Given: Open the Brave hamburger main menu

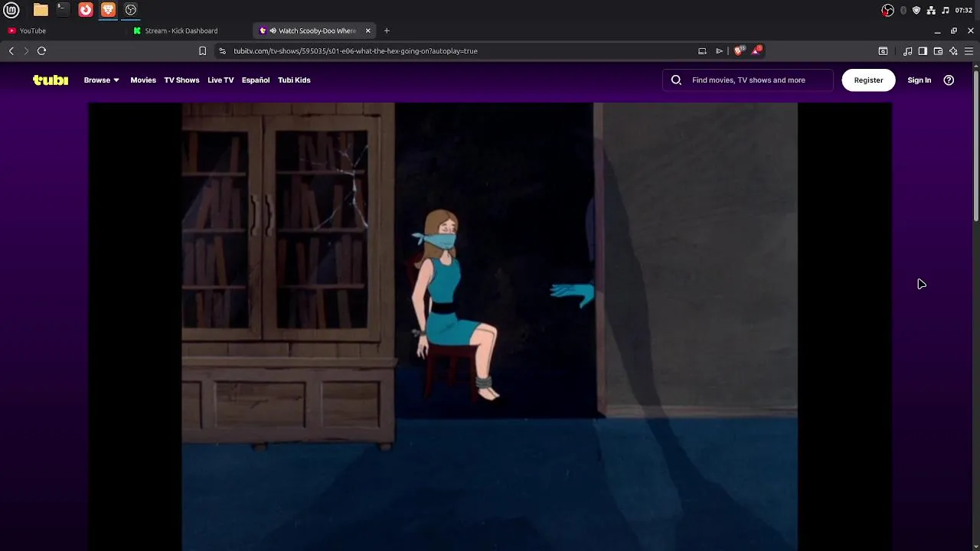Looking at the screenshot, I should (969, 51).
